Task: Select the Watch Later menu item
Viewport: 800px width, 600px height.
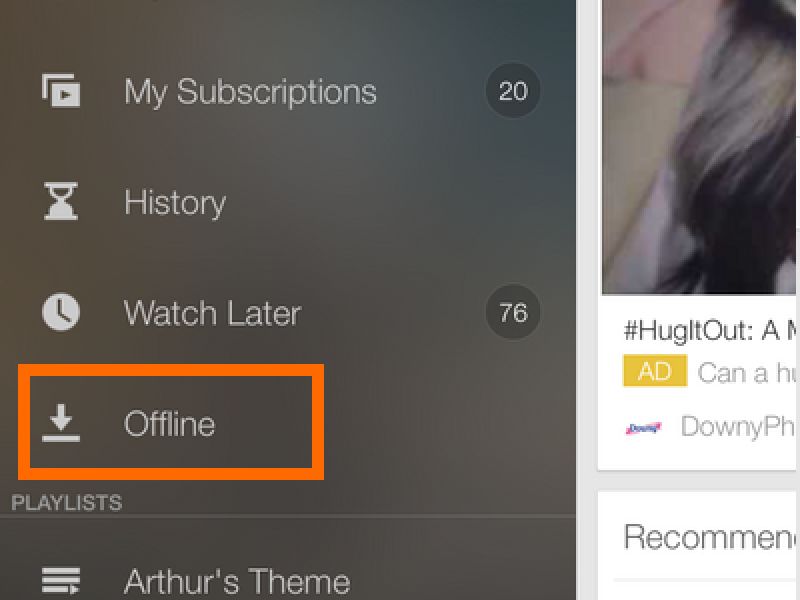Action: tap(212, 313)
